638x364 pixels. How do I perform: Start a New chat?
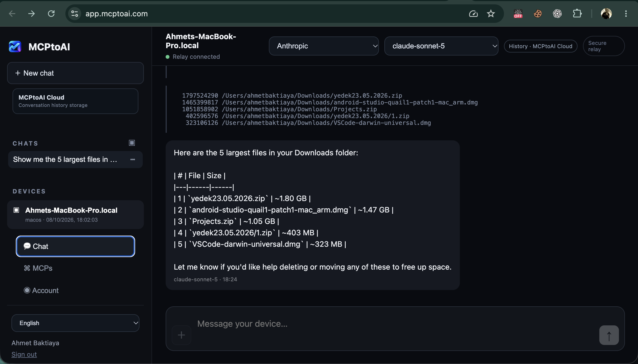(75, 73)
